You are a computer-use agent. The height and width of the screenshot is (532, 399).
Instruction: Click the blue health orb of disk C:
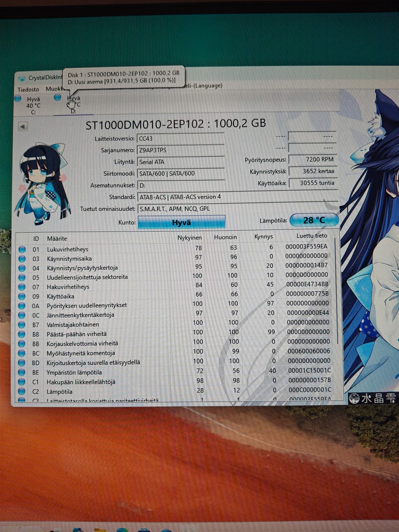pos(18,99)
